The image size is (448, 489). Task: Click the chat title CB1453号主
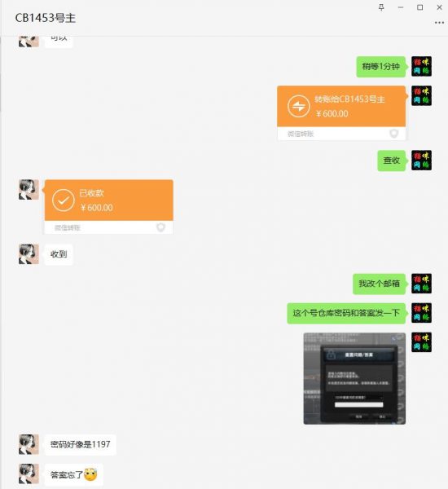[46, 18]
